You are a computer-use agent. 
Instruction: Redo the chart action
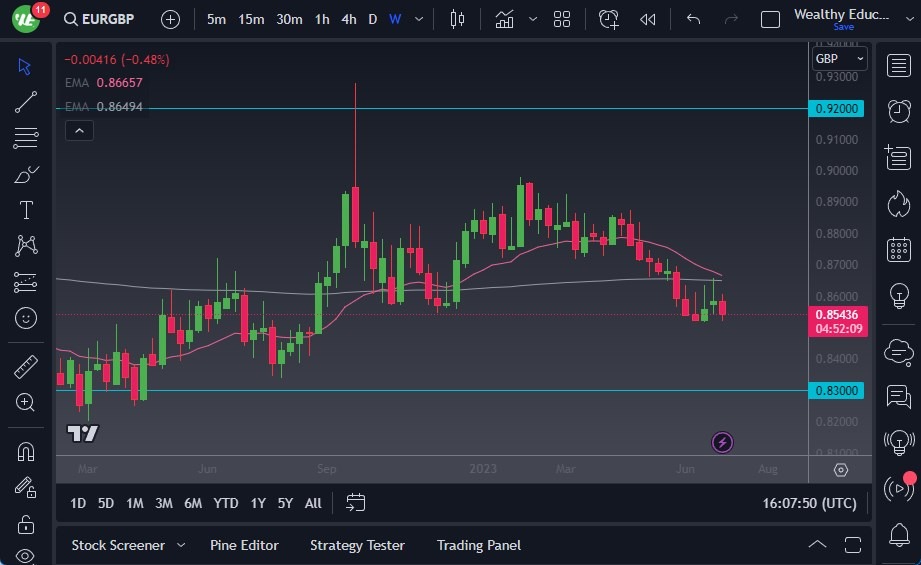click(731, 19)
